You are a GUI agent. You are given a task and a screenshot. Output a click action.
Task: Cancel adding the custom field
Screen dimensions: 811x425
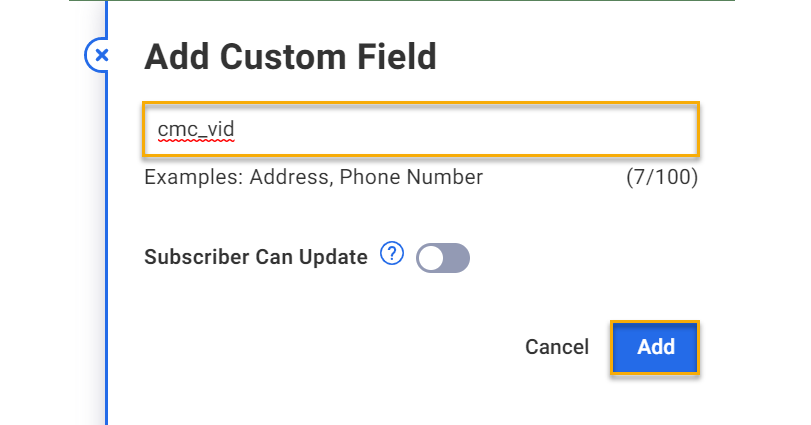557,347
